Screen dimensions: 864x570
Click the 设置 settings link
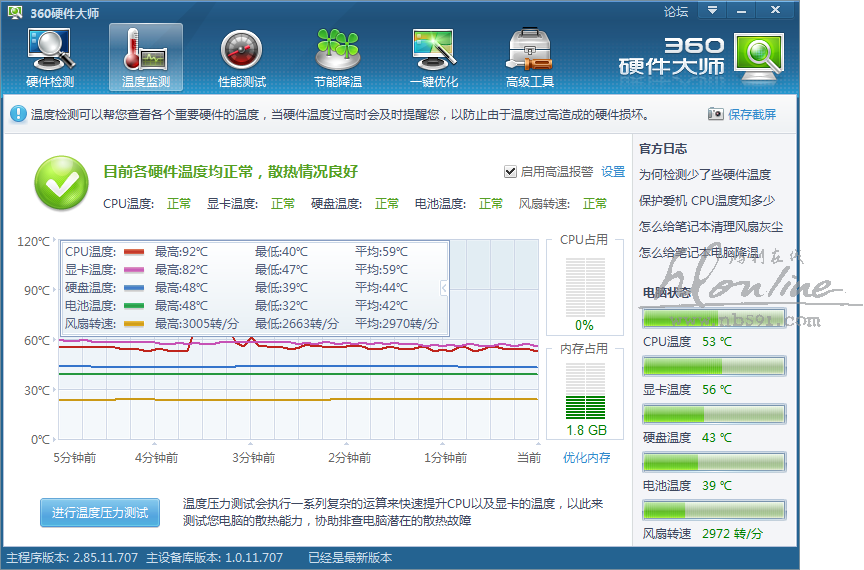pos(613,172)
